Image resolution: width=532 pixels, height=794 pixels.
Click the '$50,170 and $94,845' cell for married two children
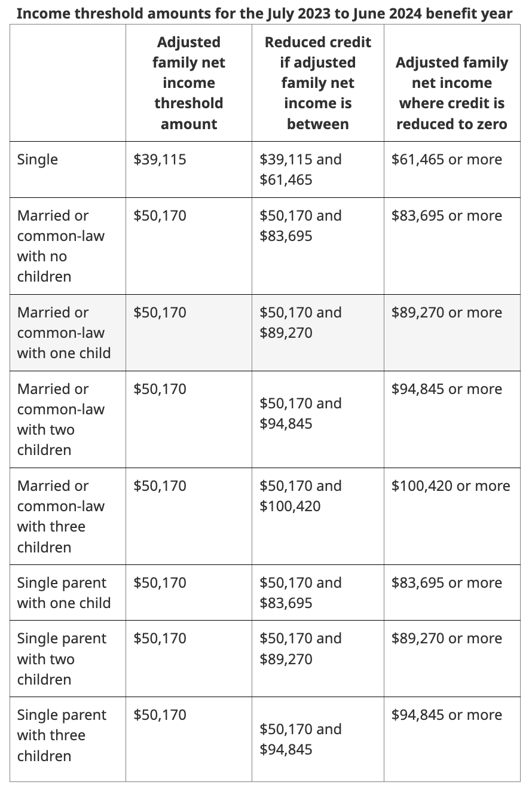tap(301, 414)
